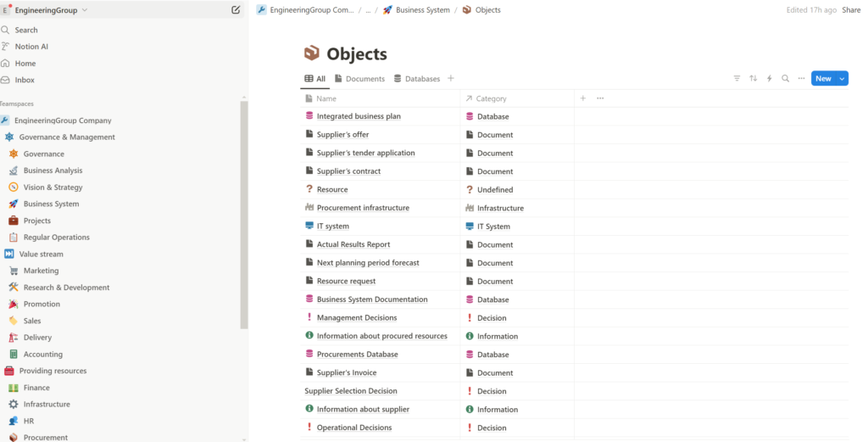868x442 pixels.
Task: Switch to the Databases tab
Action: pyautogui.click(x=416, y=79)
